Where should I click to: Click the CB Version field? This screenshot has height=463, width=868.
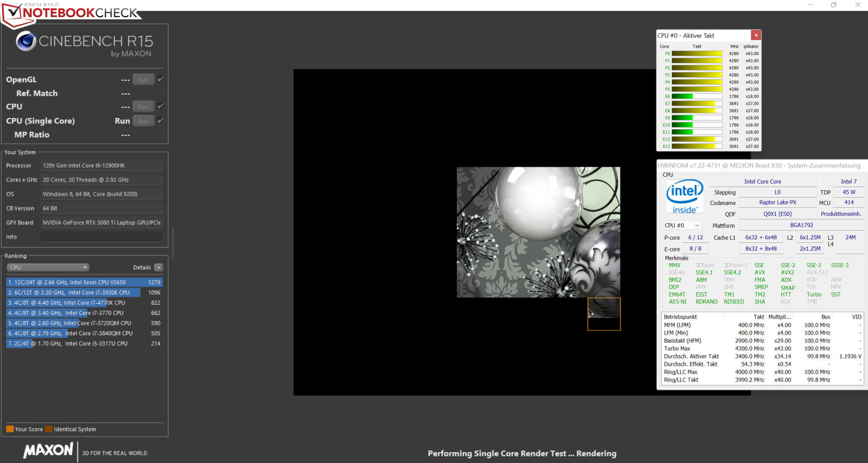click(102, 208)
